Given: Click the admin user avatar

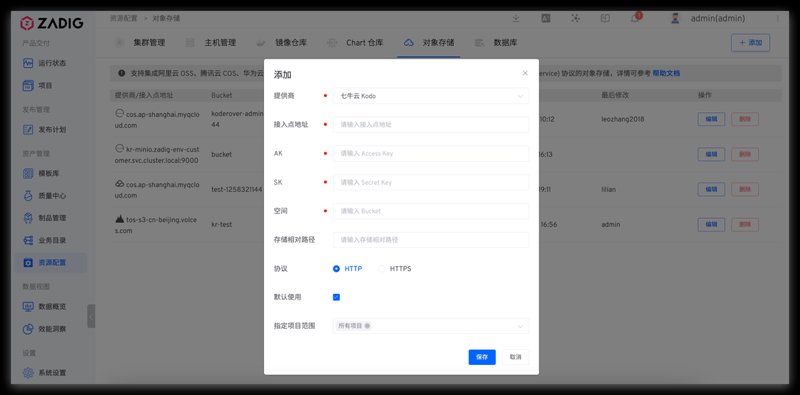Looking at the screenshot, I should click(x=675, y=18).
